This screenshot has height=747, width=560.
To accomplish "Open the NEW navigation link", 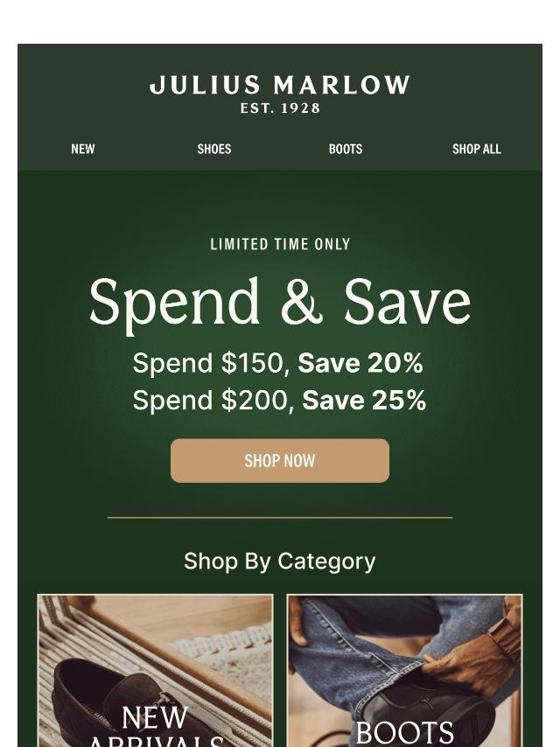I will (x=83, y=149).
